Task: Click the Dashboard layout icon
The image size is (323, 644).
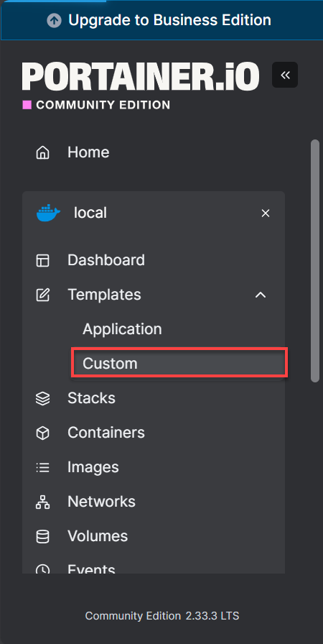Action: [x=42, y=260]
